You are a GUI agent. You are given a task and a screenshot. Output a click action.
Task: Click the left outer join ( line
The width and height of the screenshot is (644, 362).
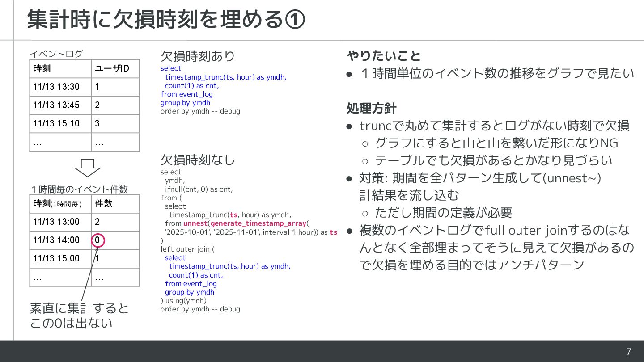click(x=187, y=249)
